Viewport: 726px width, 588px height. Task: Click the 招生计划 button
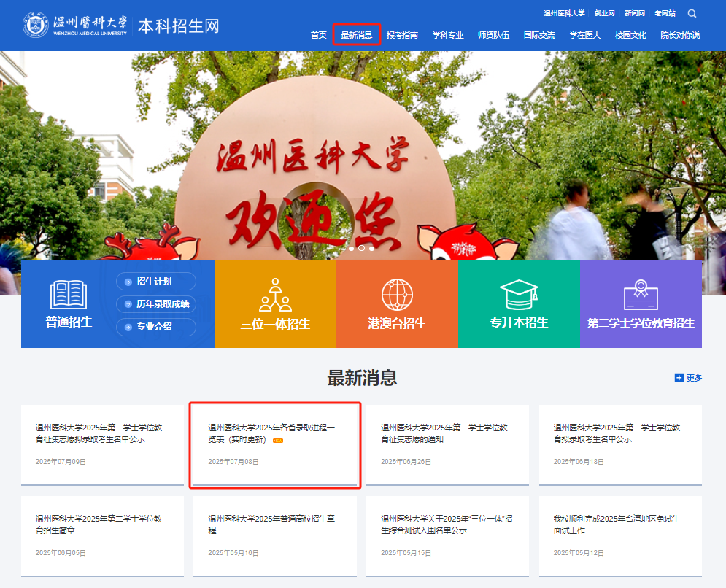pos(155,282)
